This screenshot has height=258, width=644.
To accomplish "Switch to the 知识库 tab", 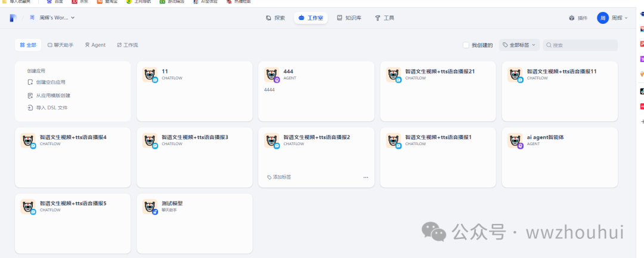I will 349,18.
